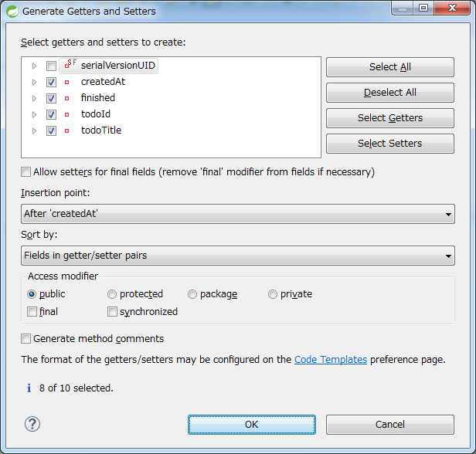This screenshot has width=476, height=454.
Task: Check the serialVersionUID checkbox
Action: pos(51,66)
